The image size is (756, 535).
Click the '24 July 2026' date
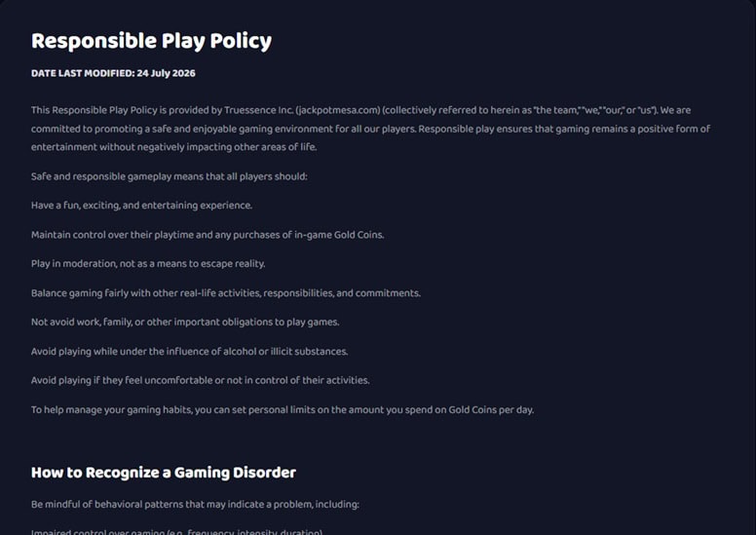(x=166, y=73)
